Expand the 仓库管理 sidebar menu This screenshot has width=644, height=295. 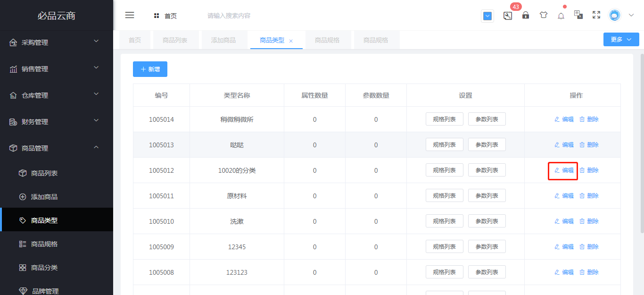pyautogui.click(x=57, y=95)
